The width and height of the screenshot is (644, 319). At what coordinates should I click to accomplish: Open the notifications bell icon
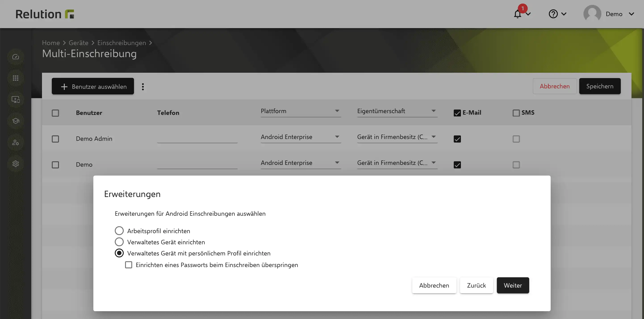(x=518, y=14)
